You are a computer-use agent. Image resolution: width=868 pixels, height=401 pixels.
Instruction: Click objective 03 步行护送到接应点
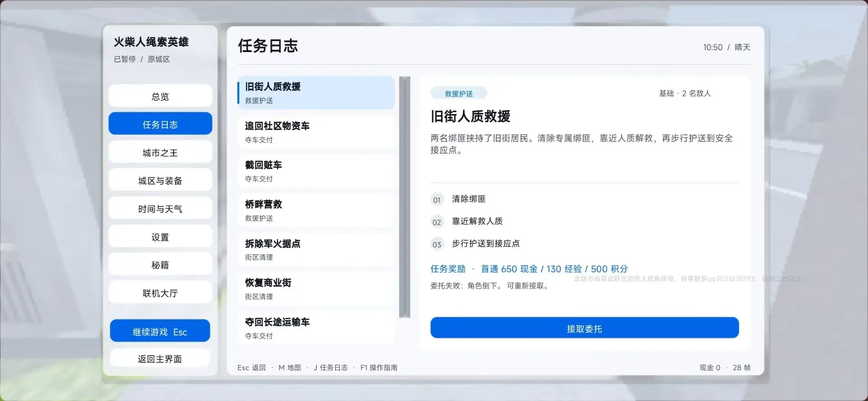[x=476, y=243]
